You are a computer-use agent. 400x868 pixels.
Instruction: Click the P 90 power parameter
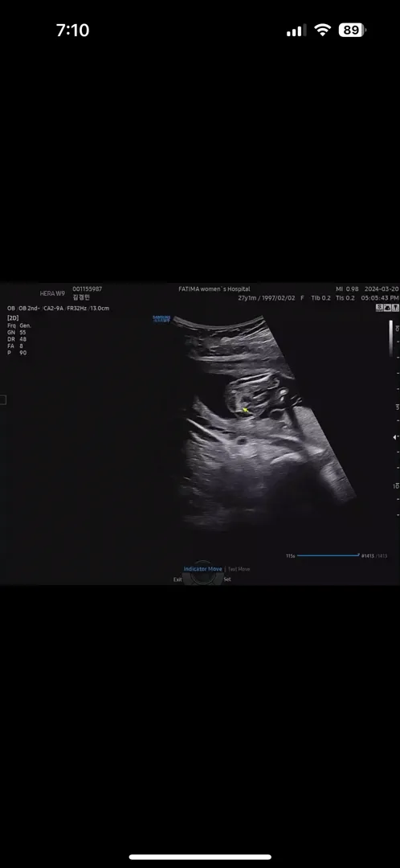tap(17, 353)
